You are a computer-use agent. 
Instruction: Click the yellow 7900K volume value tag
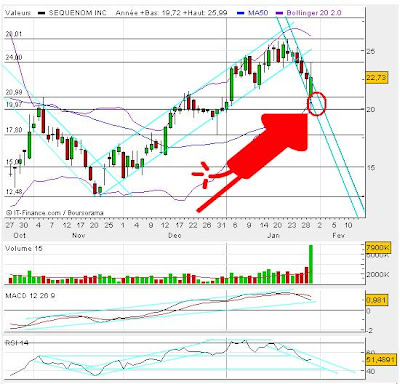click(x=377, y=248)
